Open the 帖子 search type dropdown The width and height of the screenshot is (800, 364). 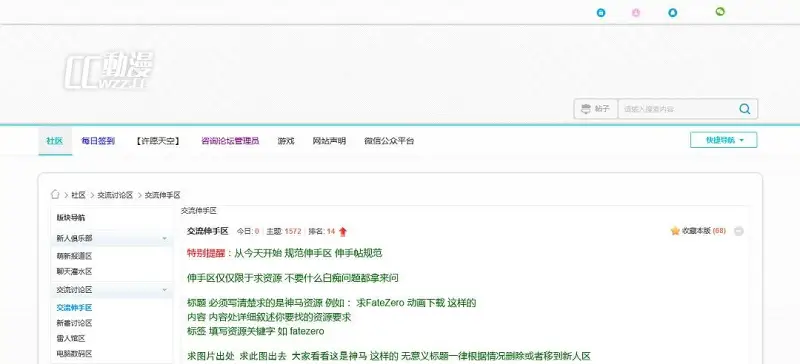[x=595, y=109]
